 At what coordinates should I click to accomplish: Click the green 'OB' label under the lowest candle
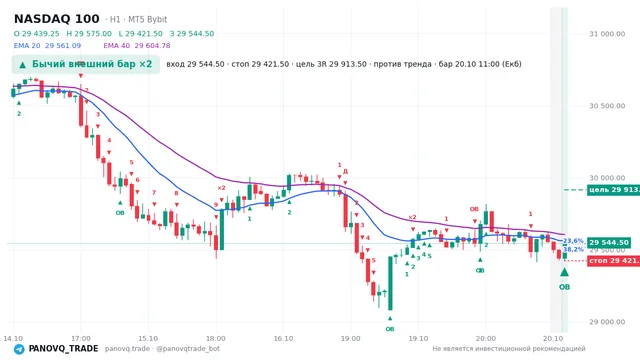pyautogui.click(x=390, y=329)
